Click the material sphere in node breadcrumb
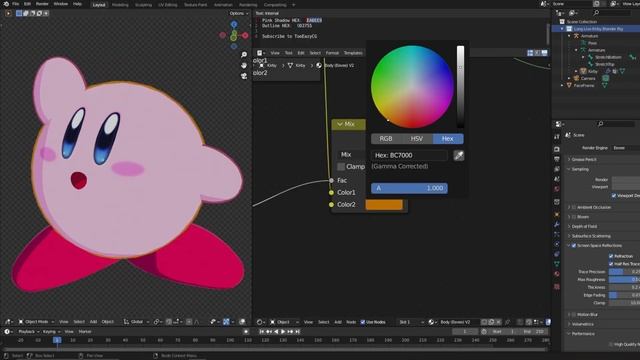Viewport: 640px width, 360px height. (x=319, y=65)
